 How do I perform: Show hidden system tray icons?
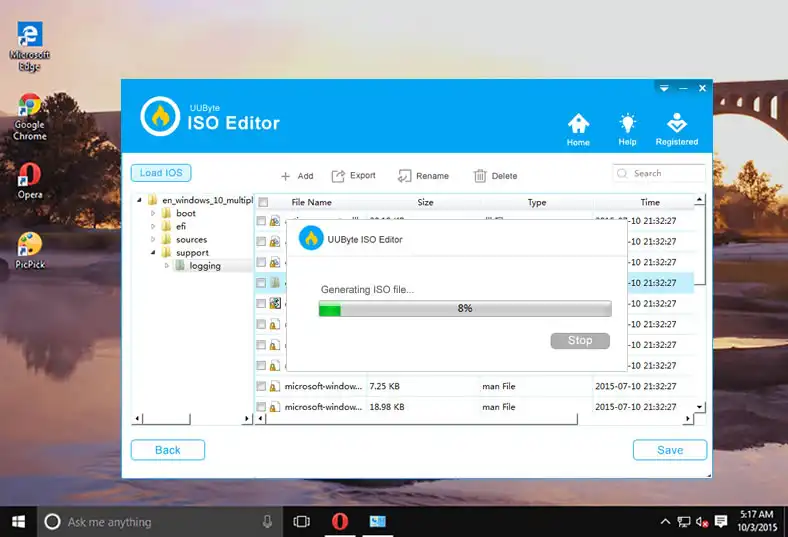click(x=665, y=522)
